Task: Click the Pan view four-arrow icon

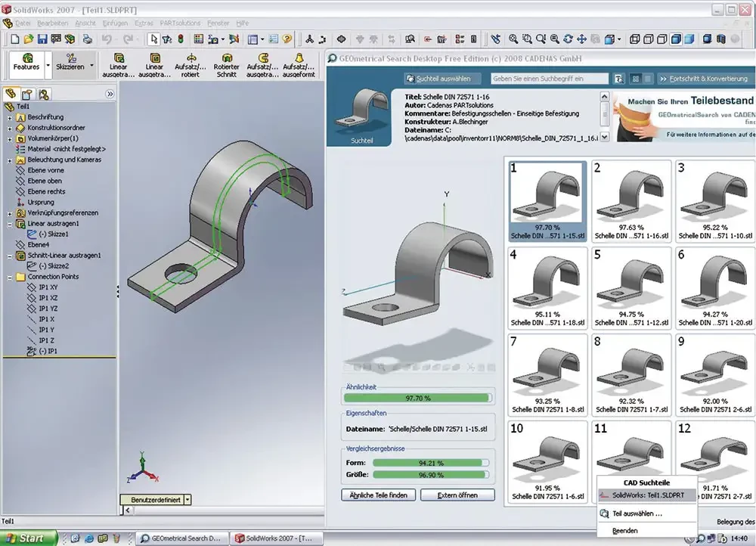Action: click(x=582, y=39)
